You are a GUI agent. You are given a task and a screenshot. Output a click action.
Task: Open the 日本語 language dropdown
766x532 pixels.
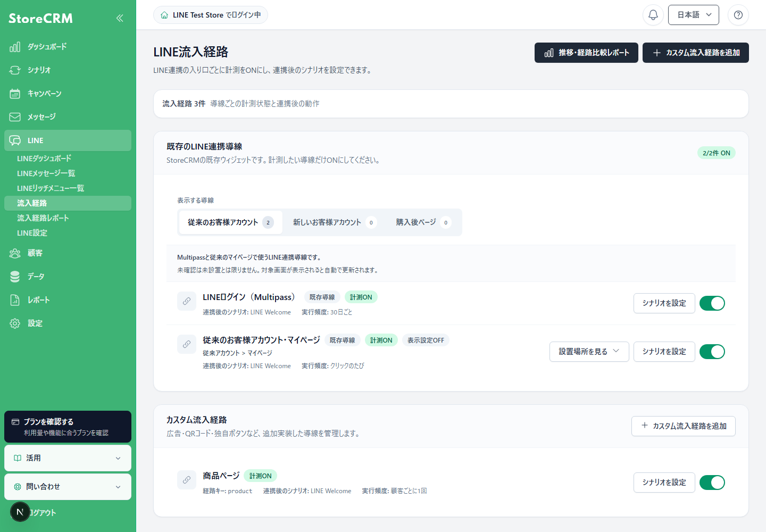click(x=694, y=15)
